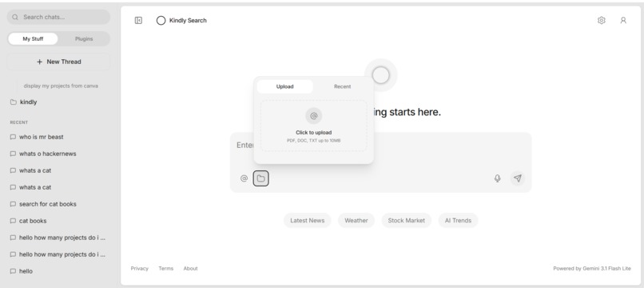
Task: Click the Weather suggestion chip
Action: pos(356,221)
